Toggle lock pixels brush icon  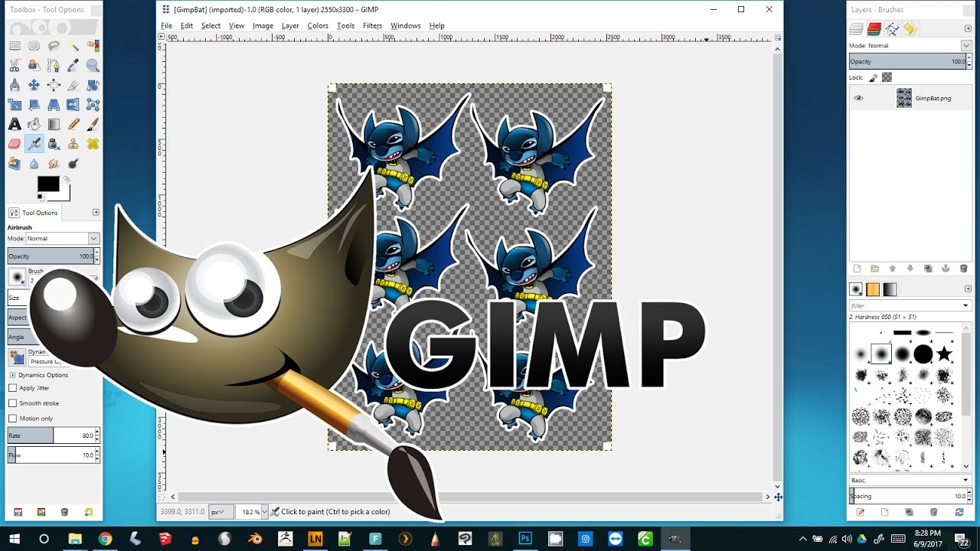coord(874,77)
